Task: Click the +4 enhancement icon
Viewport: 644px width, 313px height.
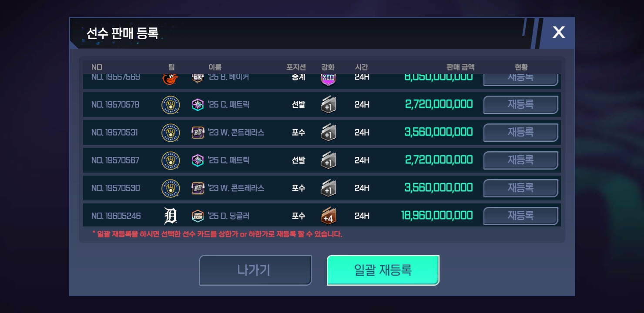Action: (329, 216)
